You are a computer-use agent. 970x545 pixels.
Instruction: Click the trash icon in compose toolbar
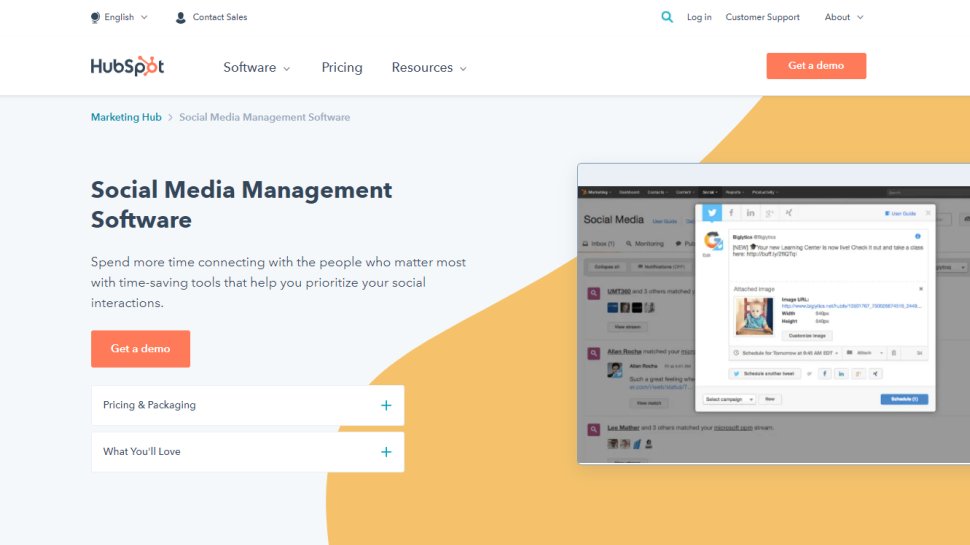(x=893, y=353)
